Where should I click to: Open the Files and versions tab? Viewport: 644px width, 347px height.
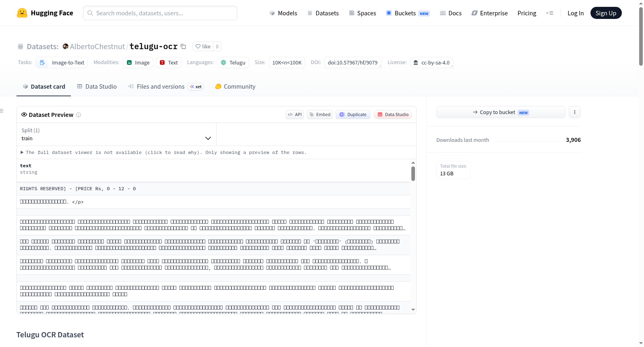[166, 86]
